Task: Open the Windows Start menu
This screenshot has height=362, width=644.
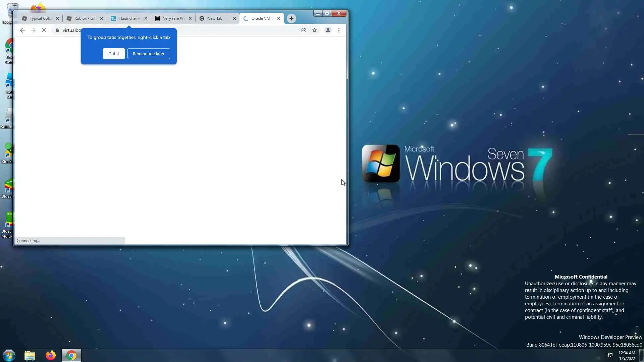Action: pos(9,355)
